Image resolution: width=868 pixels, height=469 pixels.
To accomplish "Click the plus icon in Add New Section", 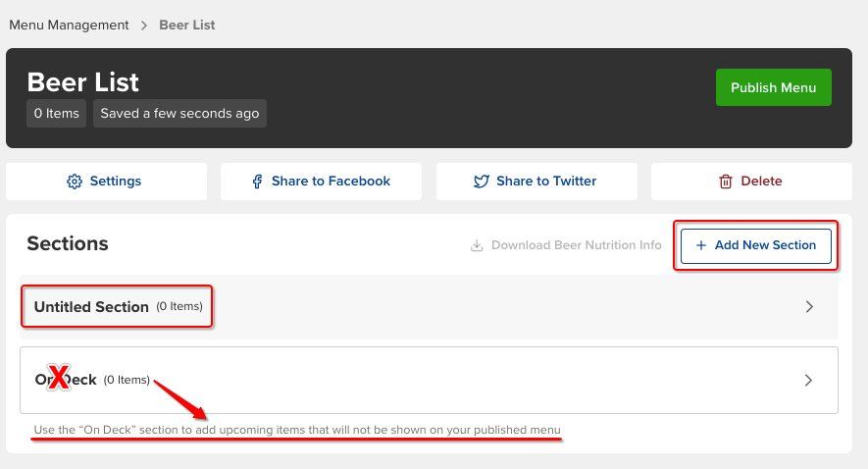I will tap(700, 245).
